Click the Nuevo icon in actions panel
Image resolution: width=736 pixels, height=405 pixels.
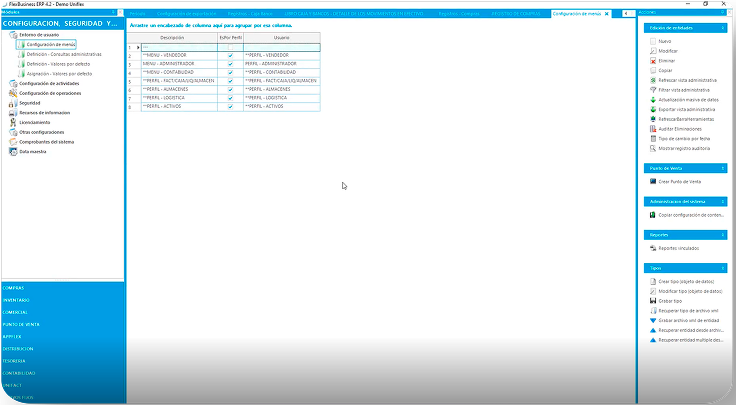[x=653, y=41]
